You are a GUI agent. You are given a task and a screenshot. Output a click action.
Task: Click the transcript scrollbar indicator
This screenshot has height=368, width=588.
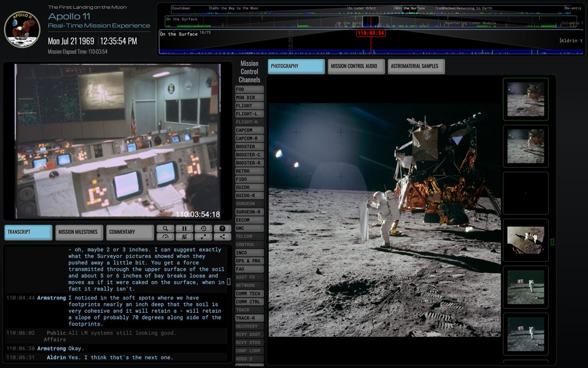coord(229,282)
